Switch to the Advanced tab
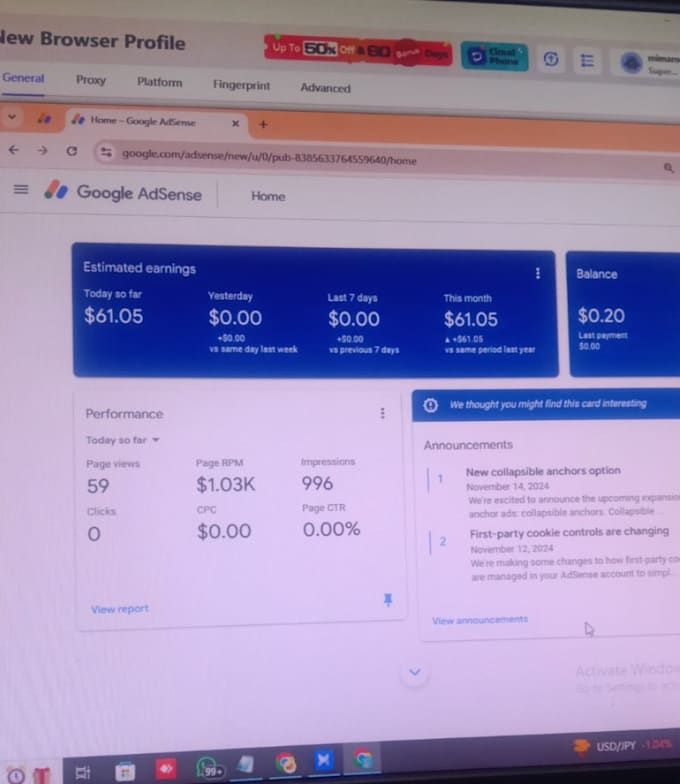 point(325,88)
